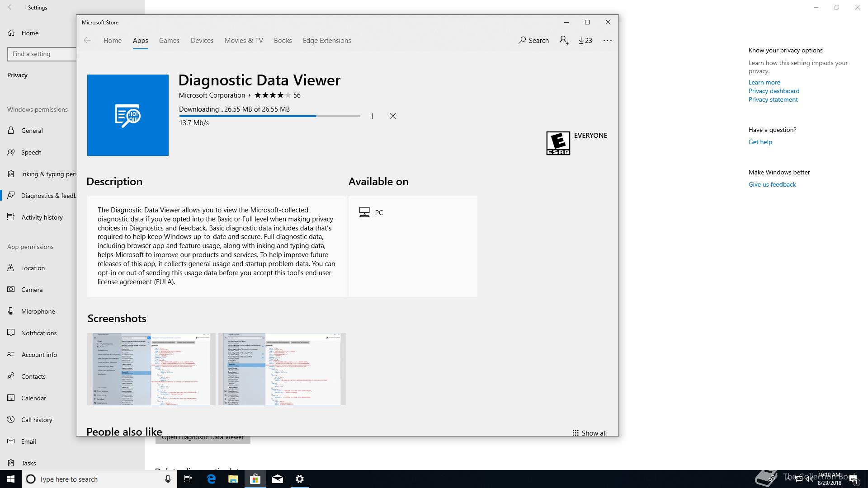Open Call history settings
The width and height of the screenshot is (868, 488).
pyautogui.click(x=38, y=420)
